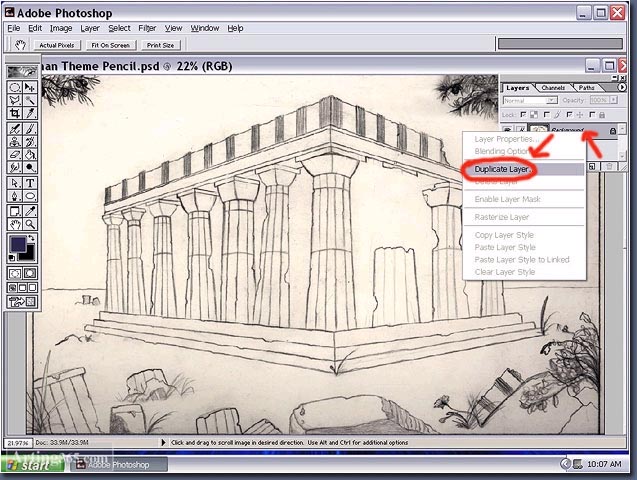Open the Filter menu
637x480 pixels.
147,28
